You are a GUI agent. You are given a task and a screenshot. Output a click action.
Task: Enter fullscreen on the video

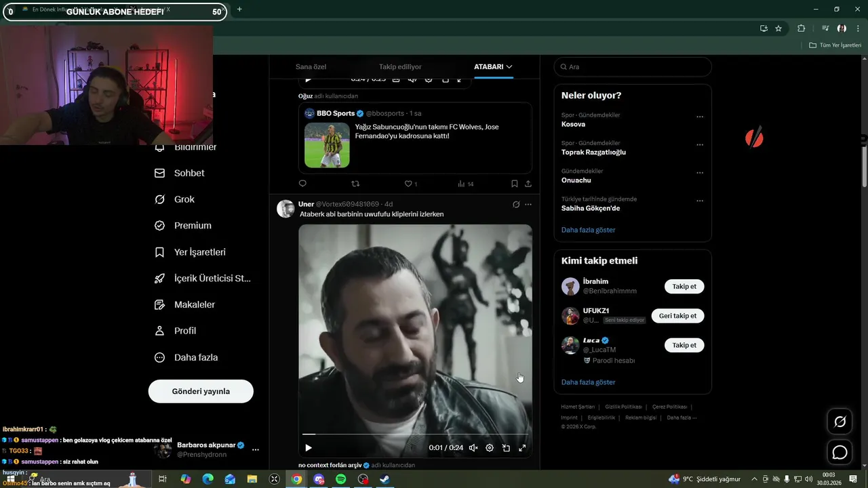522,448
